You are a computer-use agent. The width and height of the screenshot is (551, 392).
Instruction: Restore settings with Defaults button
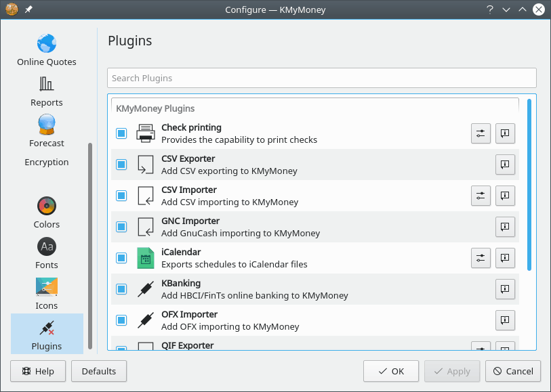pyautogui.click(x=99, y=371)
